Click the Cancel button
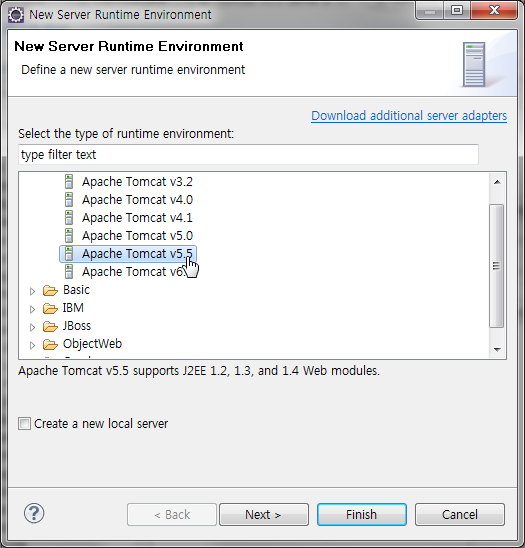 (x=460, y=514)
